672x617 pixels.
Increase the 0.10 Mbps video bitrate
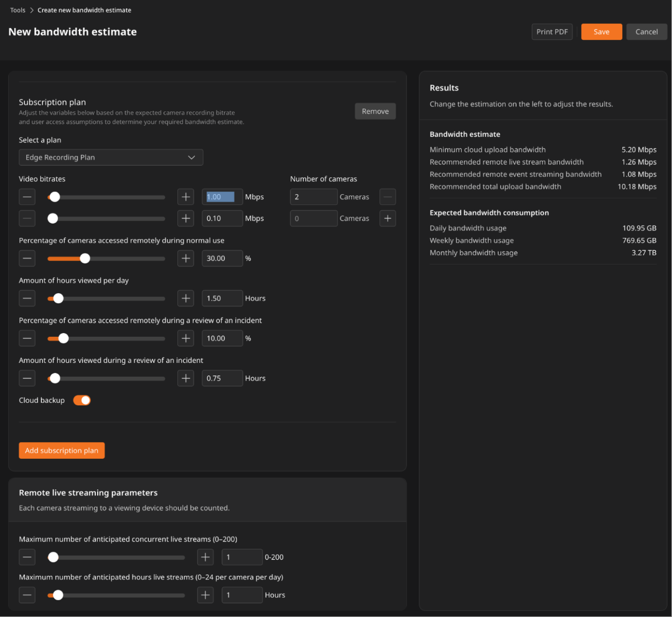pos(185,219)
